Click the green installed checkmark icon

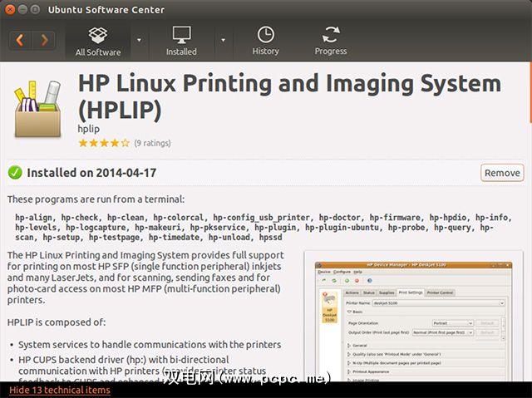click(15, 173)
